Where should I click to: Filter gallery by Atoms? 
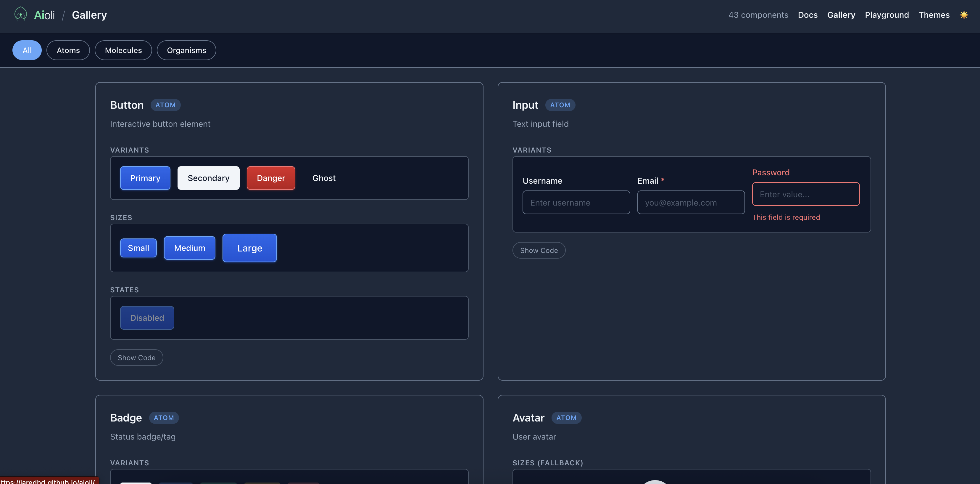pos(68,50)
